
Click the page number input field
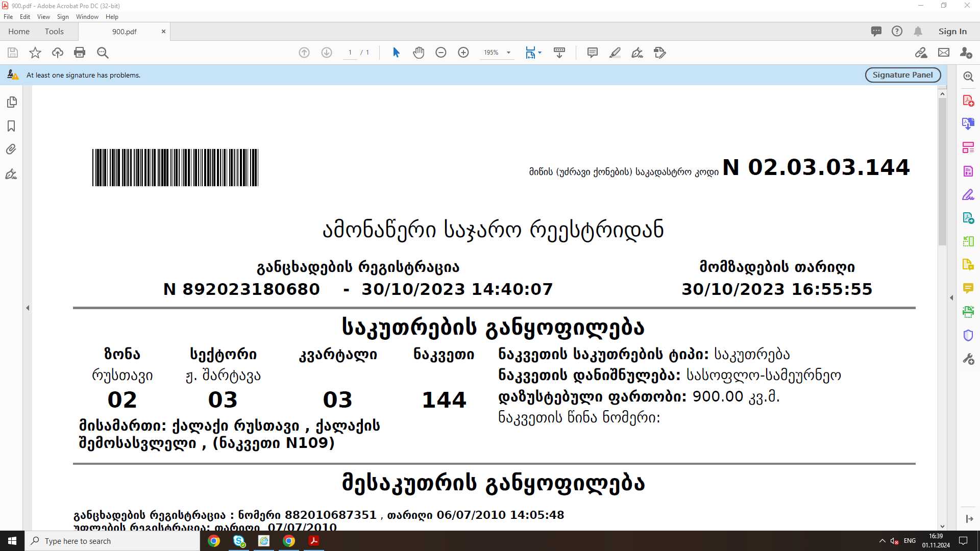tap(350, 53)
